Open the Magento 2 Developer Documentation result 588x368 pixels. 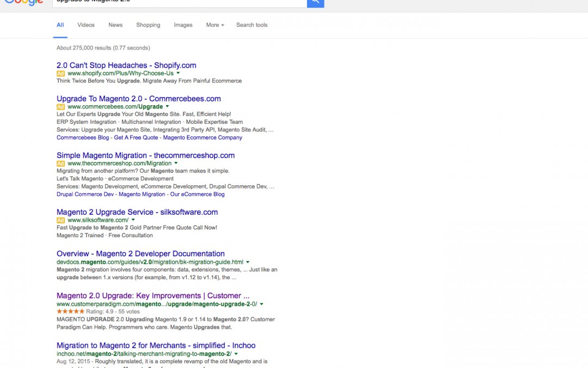pyautogui.click(x=140, y=254)
